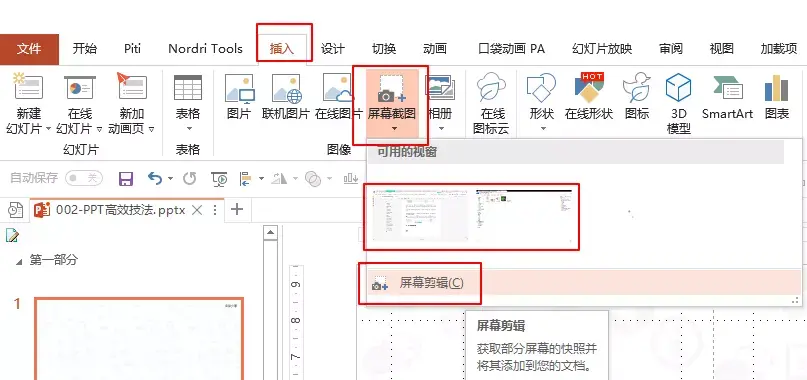Click the 图片 picture icon

pos(239,88)
